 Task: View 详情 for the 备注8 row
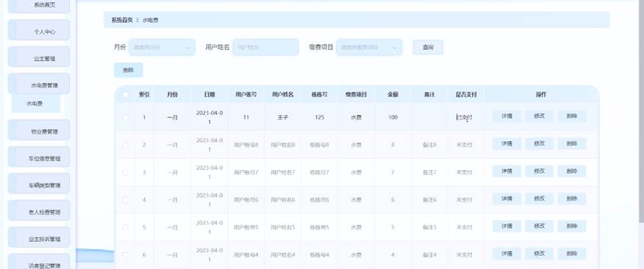[507, 144]
